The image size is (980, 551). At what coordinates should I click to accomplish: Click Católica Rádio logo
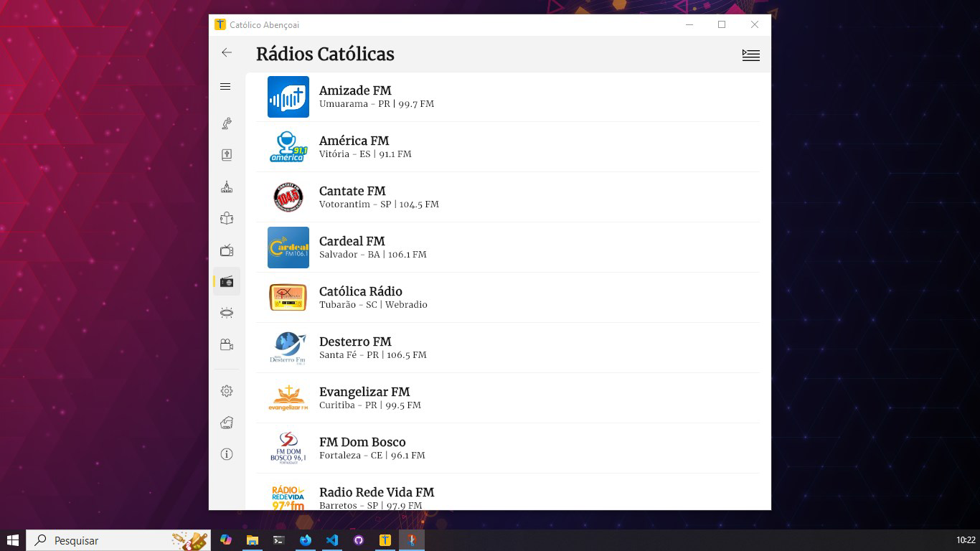point(288,298)
